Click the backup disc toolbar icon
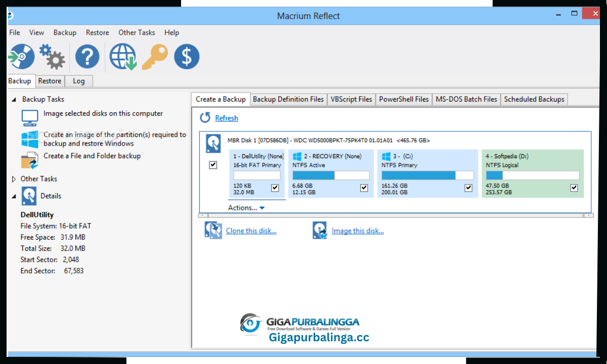 [21, 56]
